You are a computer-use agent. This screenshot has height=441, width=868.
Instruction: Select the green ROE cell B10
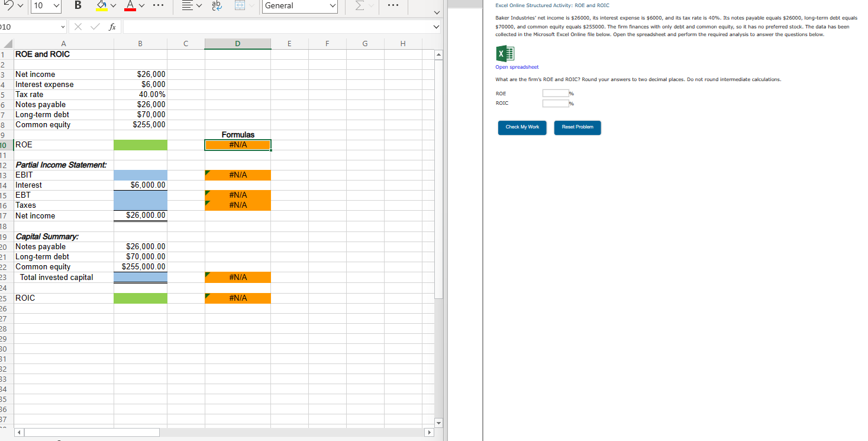140,144
